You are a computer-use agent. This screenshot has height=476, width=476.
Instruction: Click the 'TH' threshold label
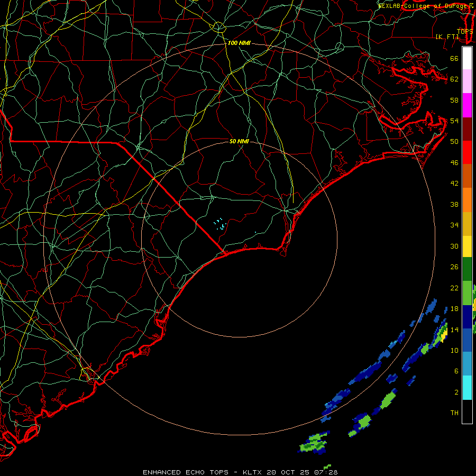pos(454,413)
